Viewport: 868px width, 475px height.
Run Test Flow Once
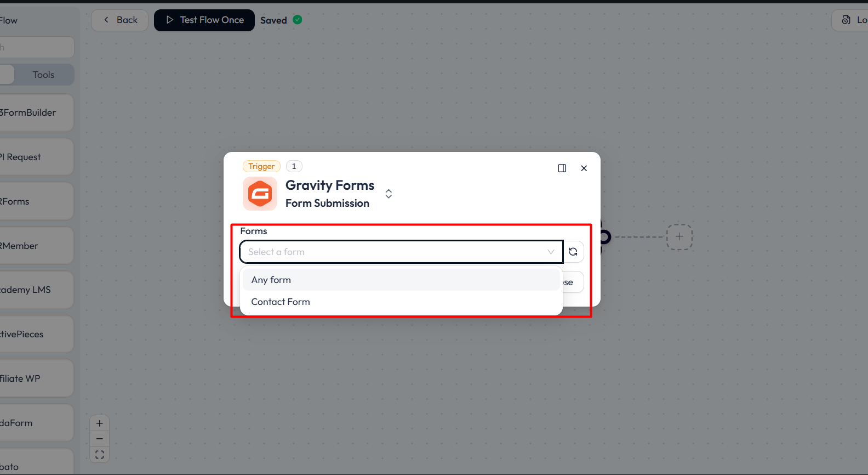[x=204, y=20]
